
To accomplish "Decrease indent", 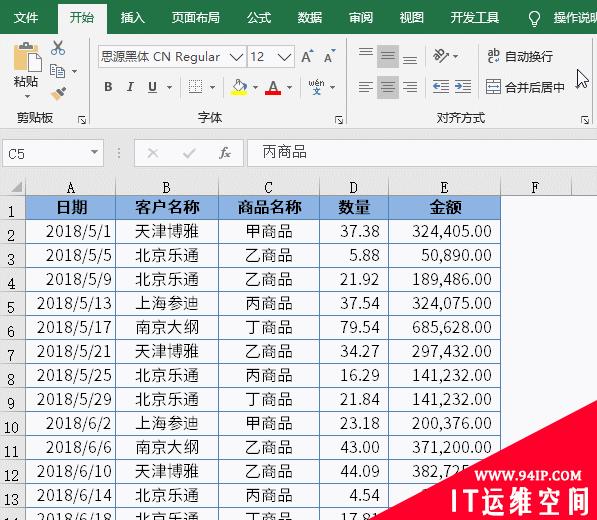I will point(441,87).
